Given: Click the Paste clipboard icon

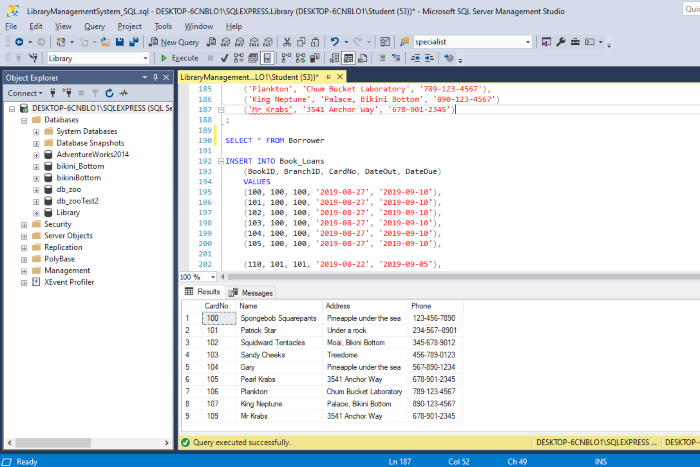Looking at the screenshot, I should pyautogui.click(x=315, y=42).
